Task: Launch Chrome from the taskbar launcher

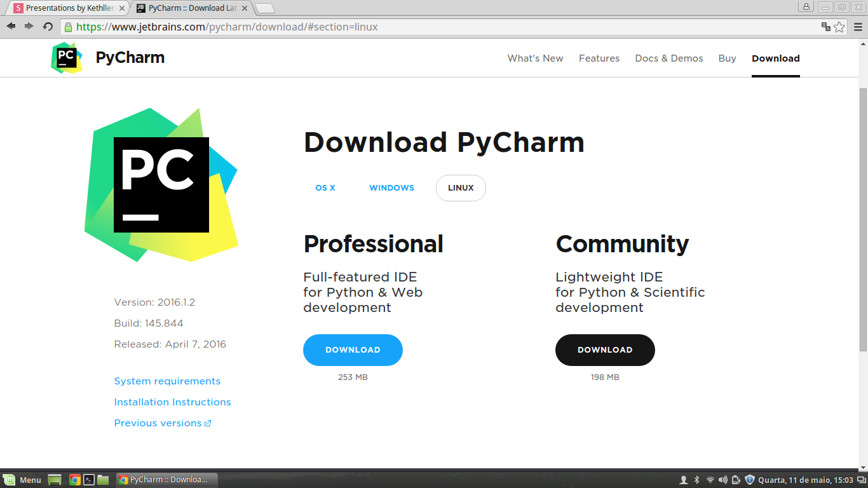Action: click(x=74, y=480)
